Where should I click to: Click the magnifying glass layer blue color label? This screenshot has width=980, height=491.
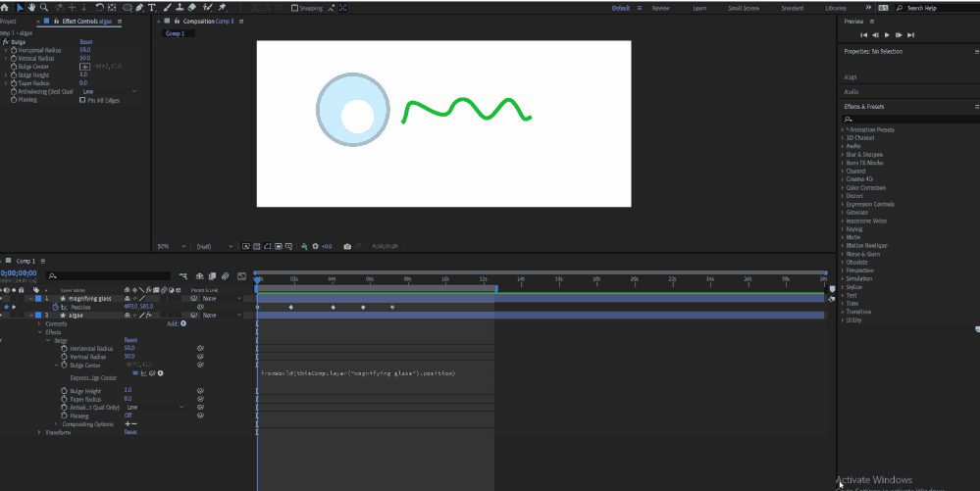click(x=38, y=299)
